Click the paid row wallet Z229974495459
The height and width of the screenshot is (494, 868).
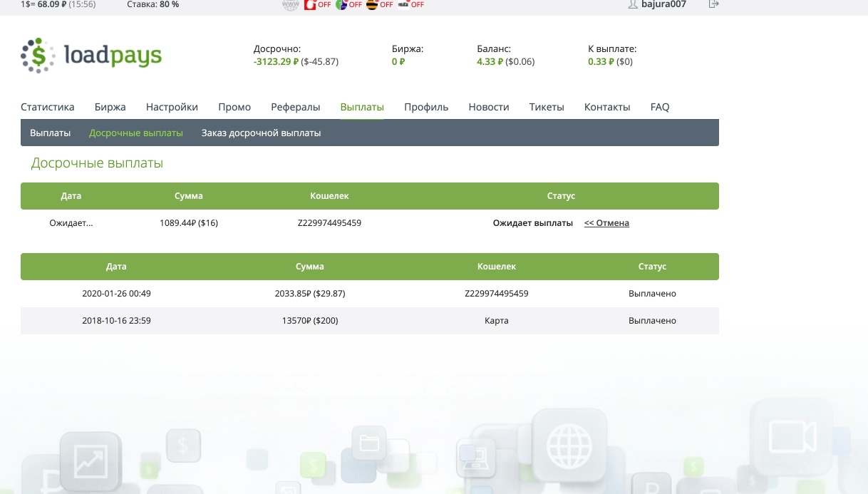[x=497, y=294]
